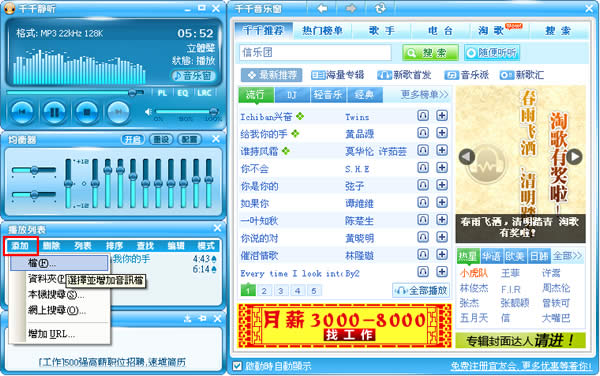
Task: Listen to 你不会 via headphone icon
Action: tap(423, 168)
